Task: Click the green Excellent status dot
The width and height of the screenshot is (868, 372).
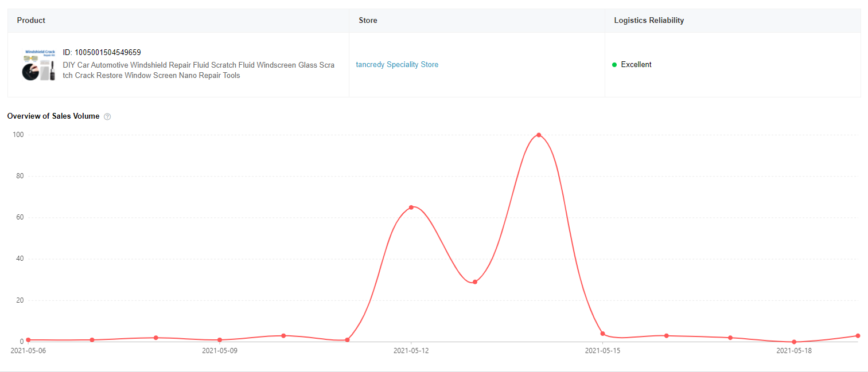Action: pos(614,65)
